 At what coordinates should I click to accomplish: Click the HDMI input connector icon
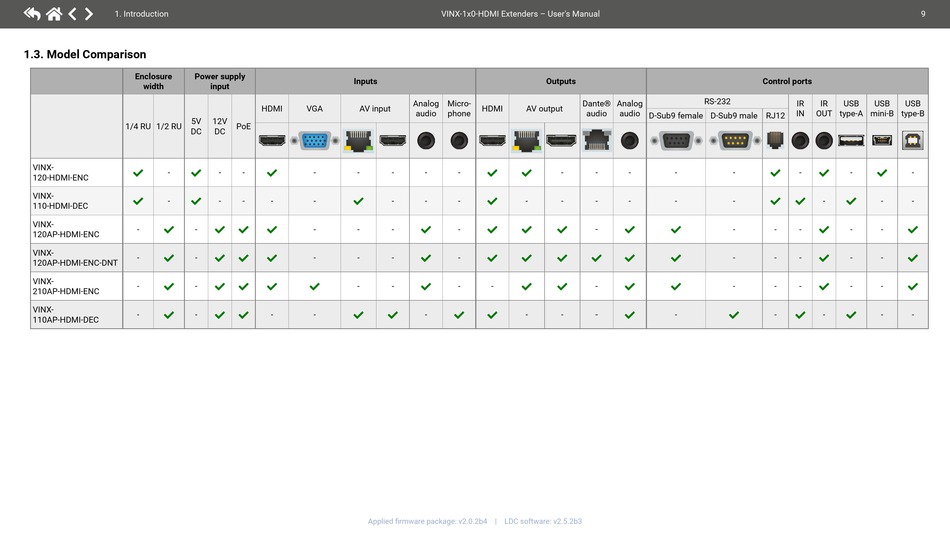tap(272, 141)
